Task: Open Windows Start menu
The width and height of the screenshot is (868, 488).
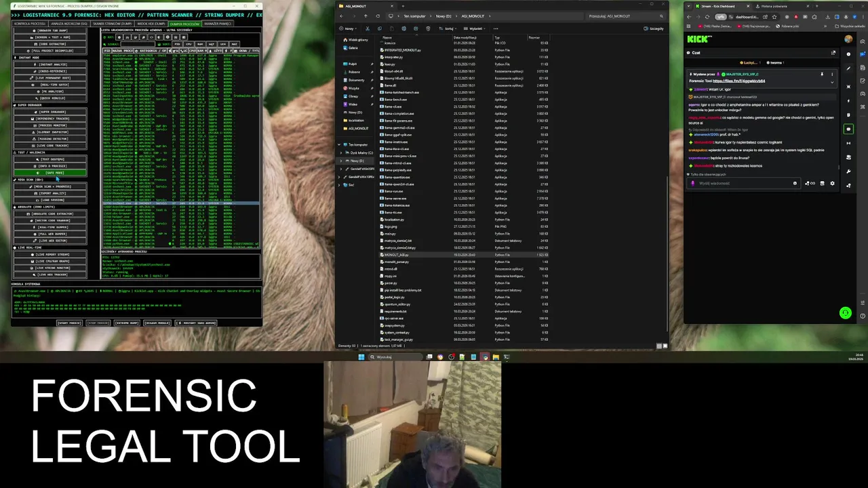Action: [361, 357]
